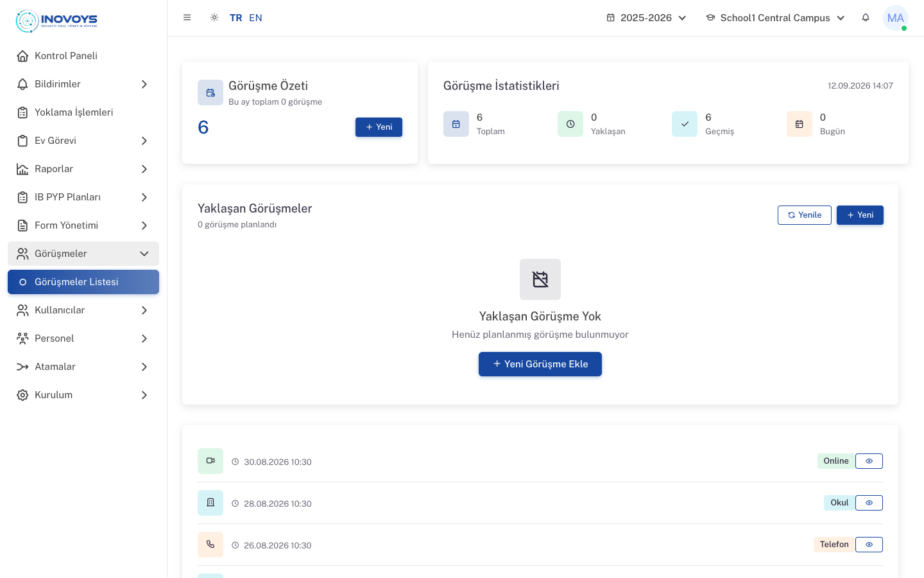The image size is (924, 578).
Task: Expand the Atamalar chevron
Action: click(144, 367)
